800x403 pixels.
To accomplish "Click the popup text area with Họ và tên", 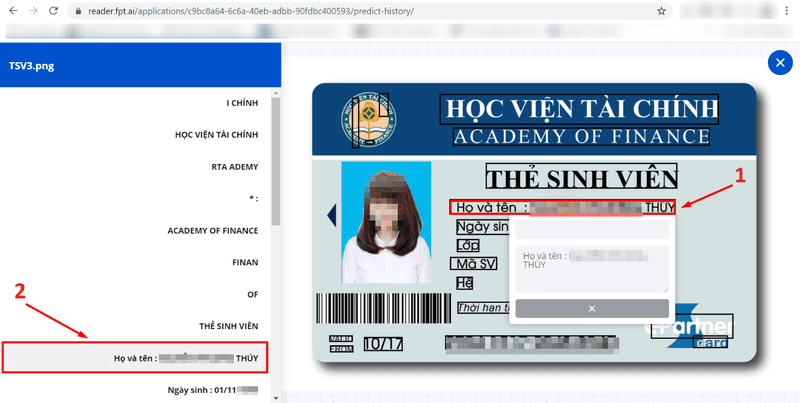I will [592, 269].
